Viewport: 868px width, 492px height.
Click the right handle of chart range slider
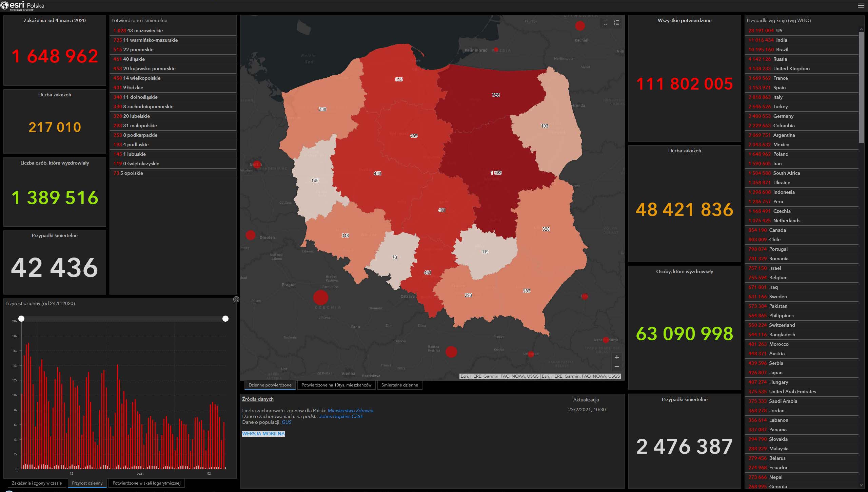click(x=225, y=319)
